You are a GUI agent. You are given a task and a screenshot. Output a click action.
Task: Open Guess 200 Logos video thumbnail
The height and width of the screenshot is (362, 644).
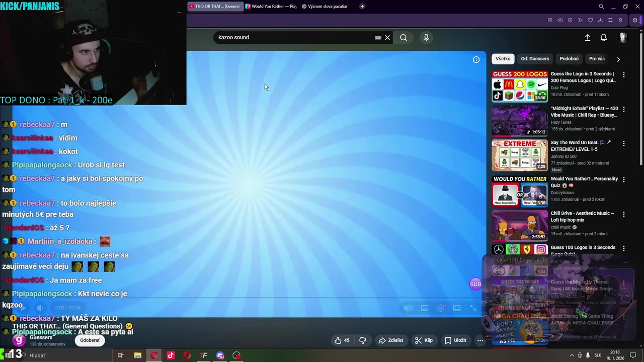[520, 86]
